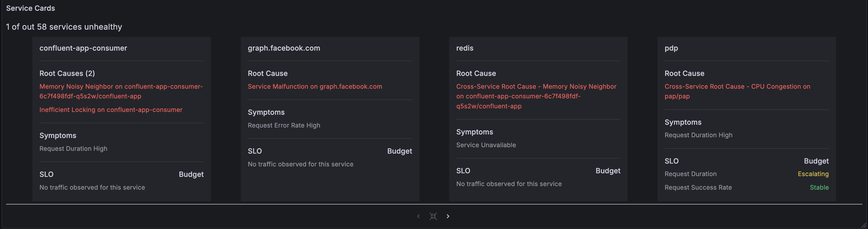Click 'Root Causes (2)' heading
This screenshot has width=868, height=229.
coord(67,73)
